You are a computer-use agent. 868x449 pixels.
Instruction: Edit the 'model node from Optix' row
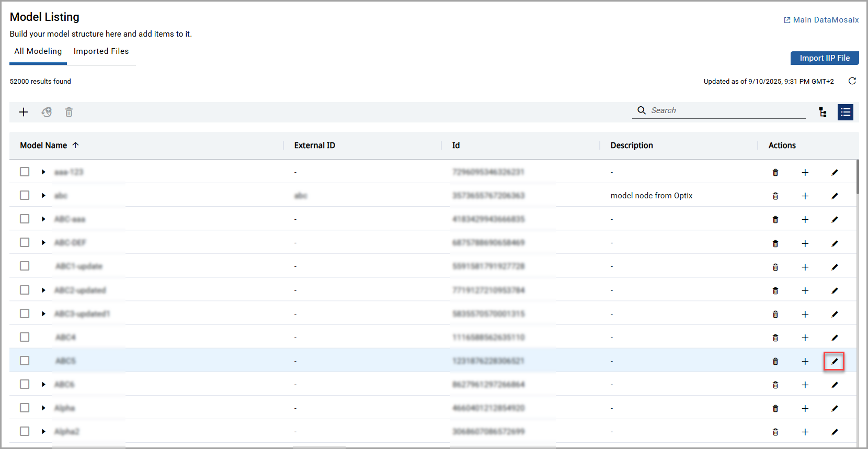[834, 196]
